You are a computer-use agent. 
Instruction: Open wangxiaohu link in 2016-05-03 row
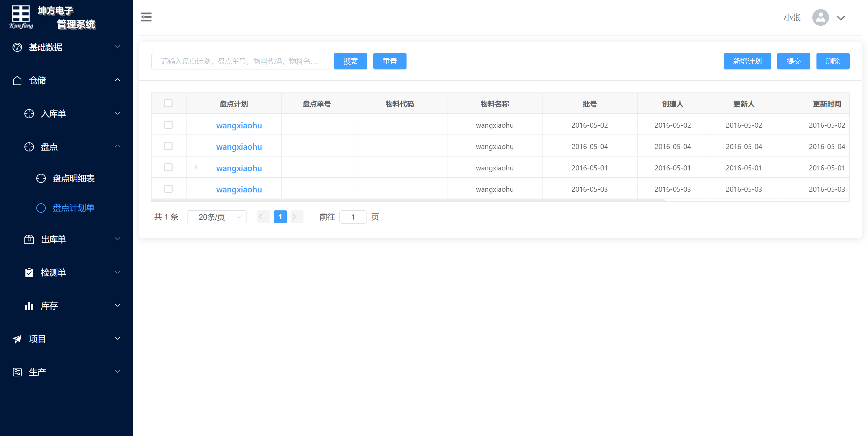(x=239, y=189)
